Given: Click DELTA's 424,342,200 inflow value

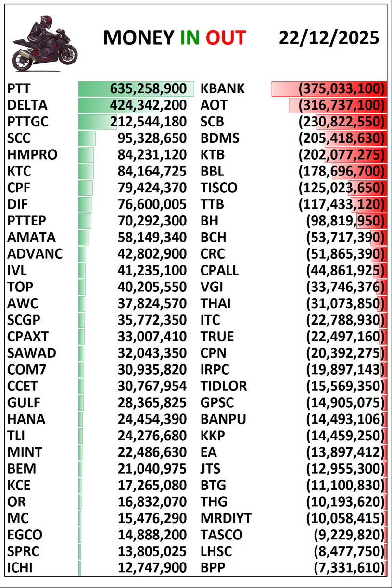Looking at the screenshot, I should pyautogui.click(x=148, y=105).
